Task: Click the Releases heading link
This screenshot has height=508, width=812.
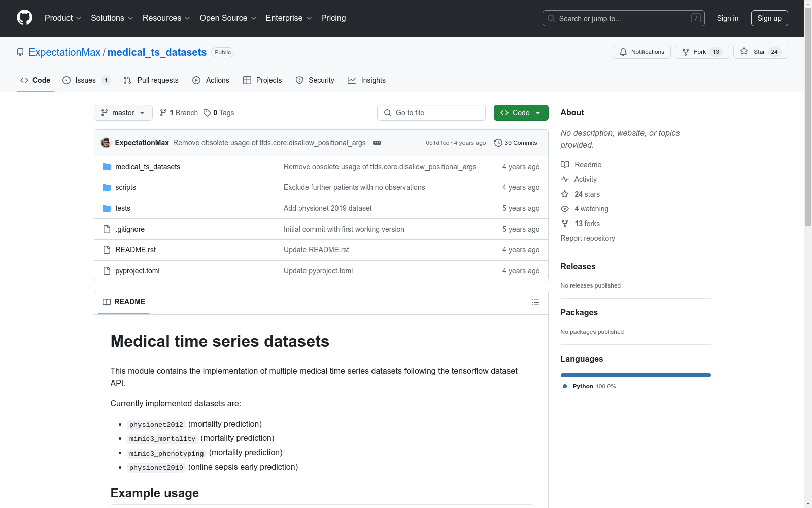Action: (578, 267)
